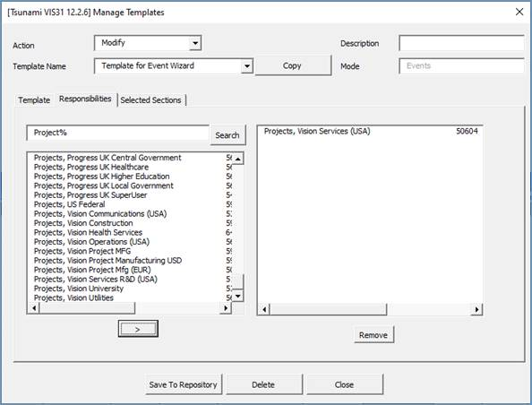Screen dimensions: 532x405
Task: Expand the Template Name combo box arrow
Action: coord(247,66)
